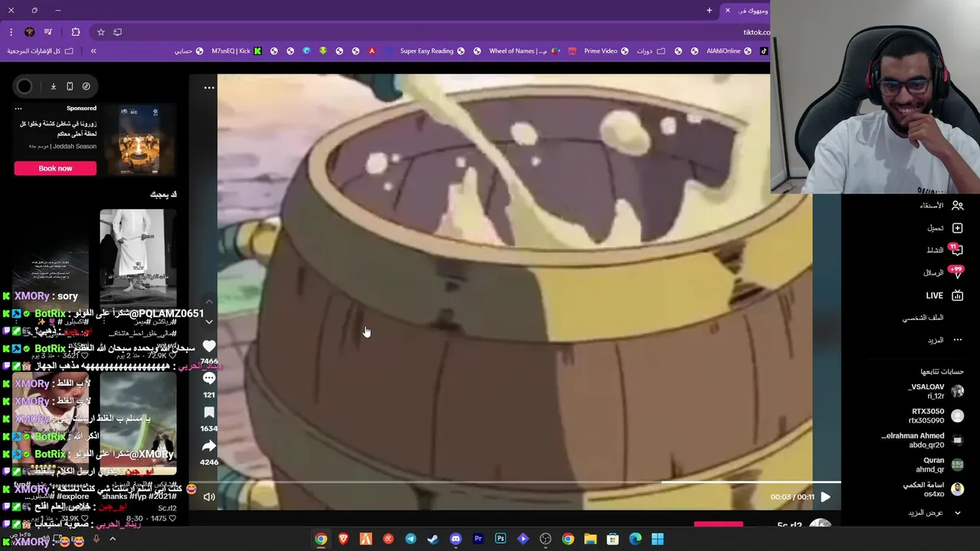Open Friends (الأصدقاء) in sidebar

[942, 205]
